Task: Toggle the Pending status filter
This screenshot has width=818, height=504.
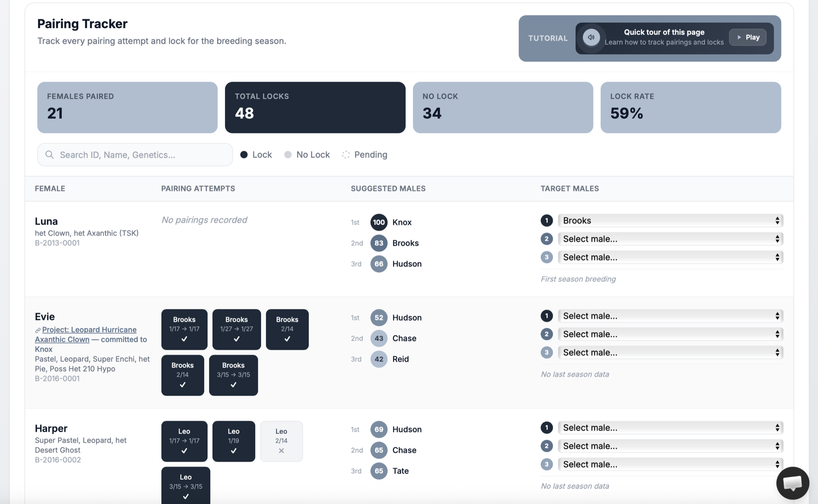Action: coord(365,155)
